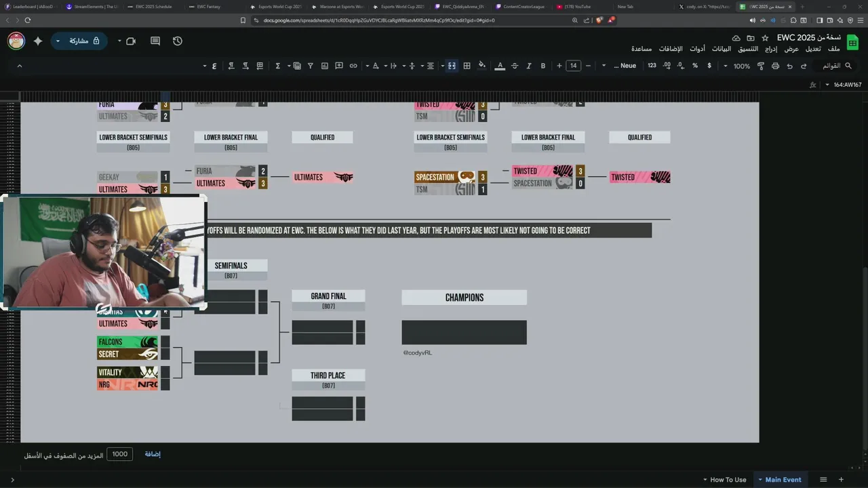Toggle strikethrough text formatting

pos(515,66)
